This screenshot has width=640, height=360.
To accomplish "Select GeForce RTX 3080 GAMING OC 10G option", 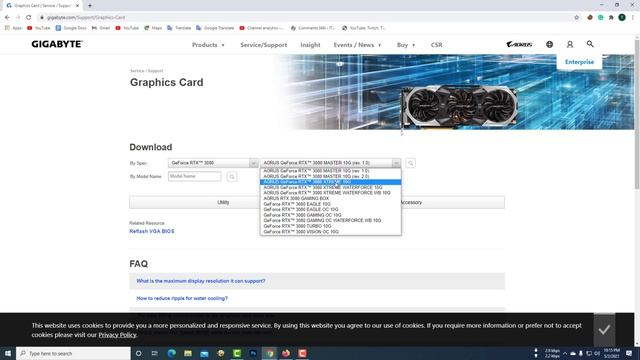I will [x=331, y=215].
